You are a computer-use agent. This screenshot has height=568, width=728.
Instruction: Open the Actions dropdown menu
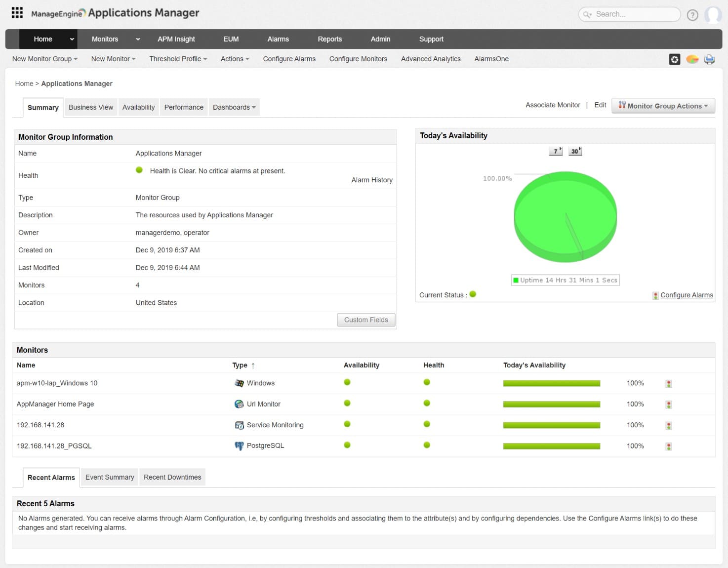coord(235,59)
